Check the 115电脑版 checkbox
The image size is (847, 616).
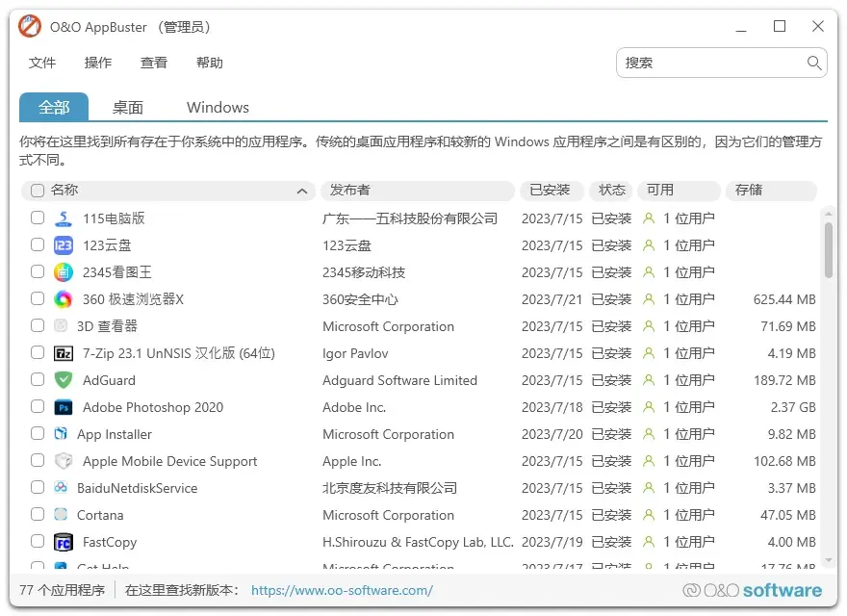coord(38,218)
